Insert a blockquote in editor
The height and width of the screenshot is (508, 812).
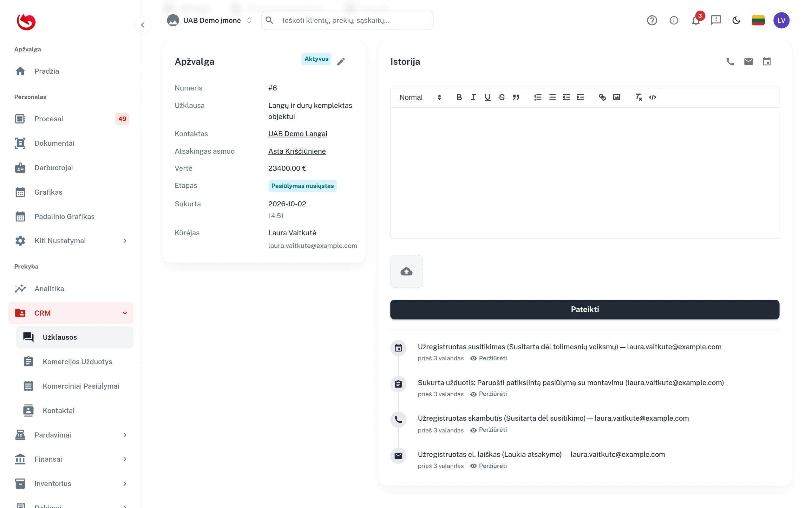click(x=516, y=97)
